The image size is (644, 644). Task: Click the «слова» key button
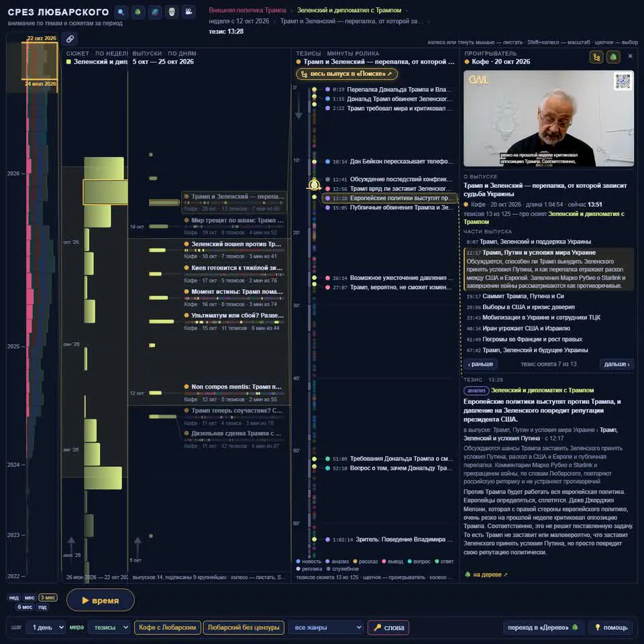[x=388, y=627]
